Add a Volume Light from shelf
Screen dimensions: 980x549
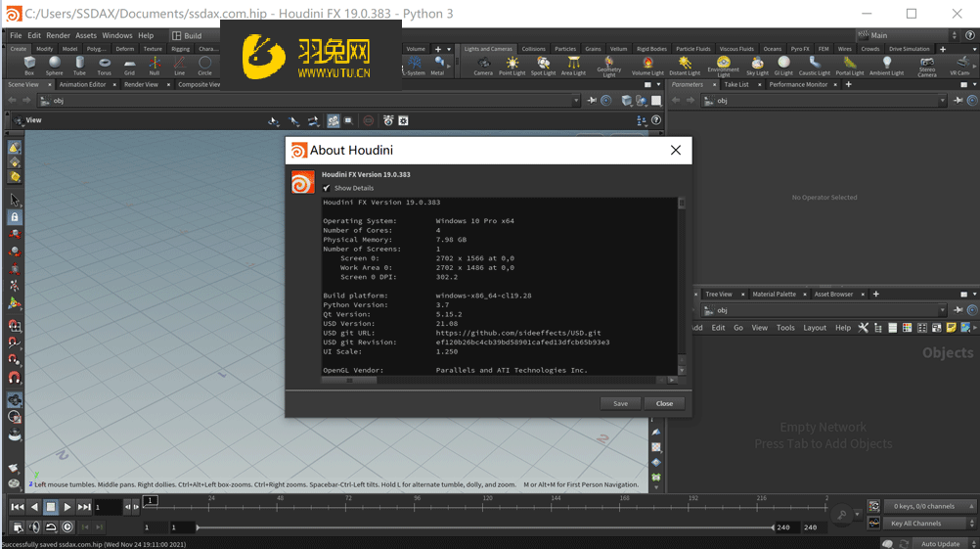click(647, 65)
